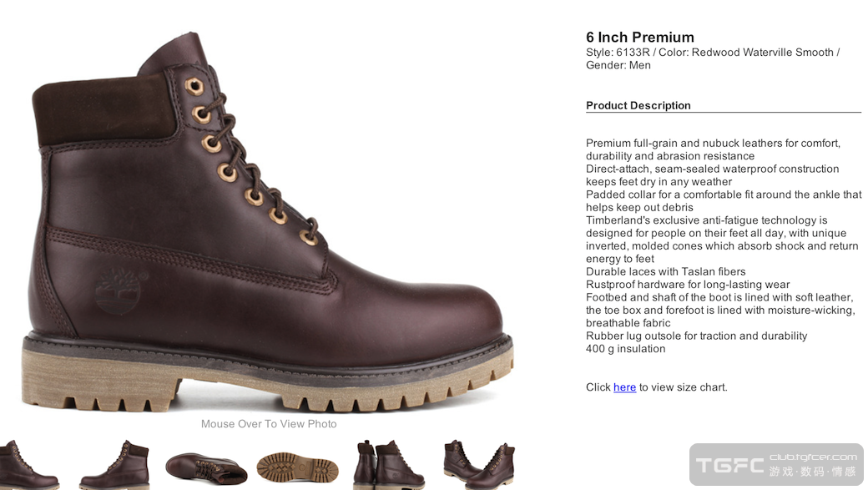The image size is (868, 490).
Task: Click the 'Product Description' heading
Action: [638, 106]
